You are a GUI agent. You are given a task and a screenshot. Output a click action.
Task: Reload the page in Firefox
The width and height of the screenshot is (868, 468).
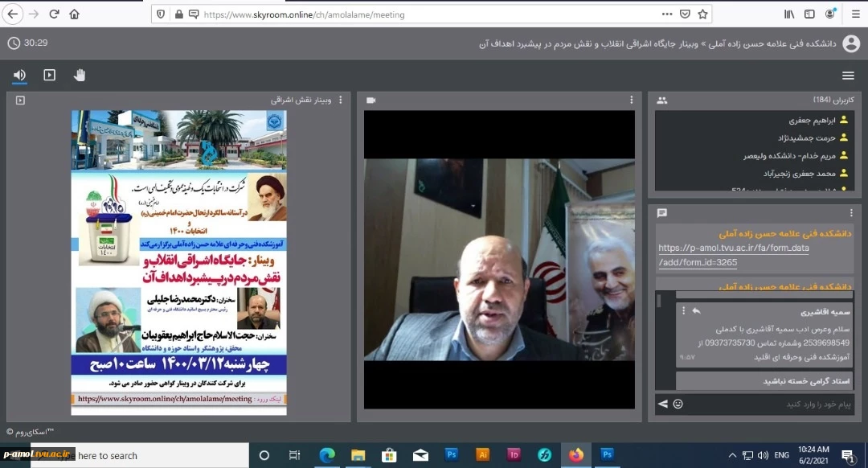54,14
